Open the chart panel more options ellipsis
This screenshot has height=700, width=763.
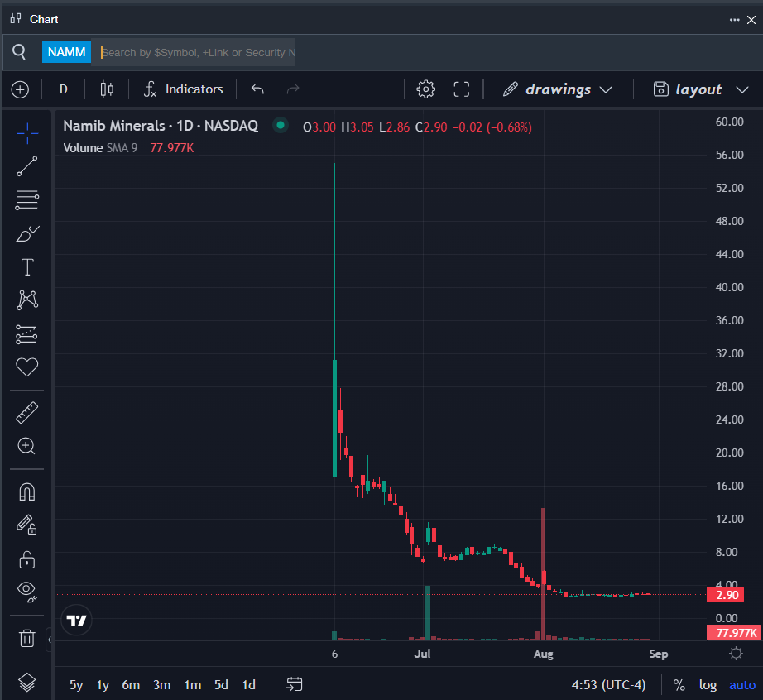click(734, 20)
